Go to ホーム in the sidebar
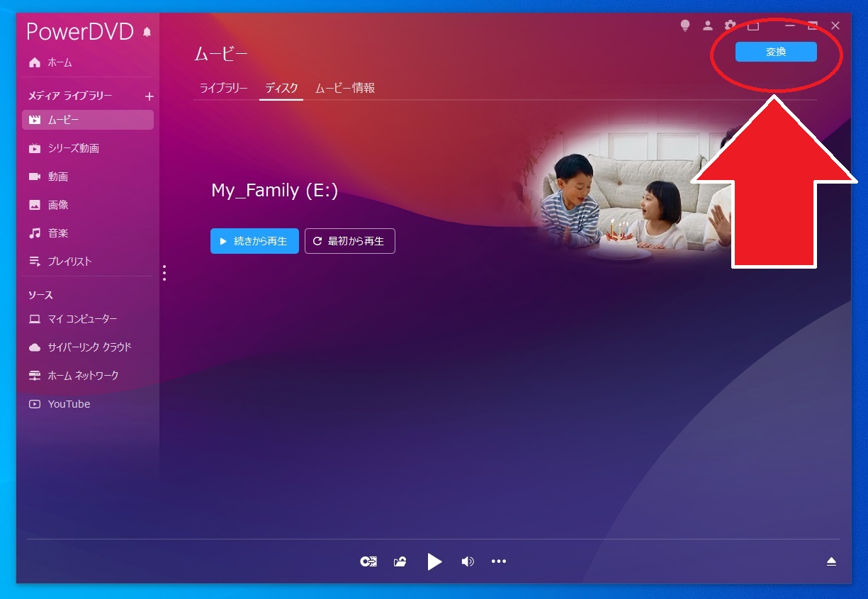Image resolution: width=868 pixels, height=599 pixels. [60, 62]
